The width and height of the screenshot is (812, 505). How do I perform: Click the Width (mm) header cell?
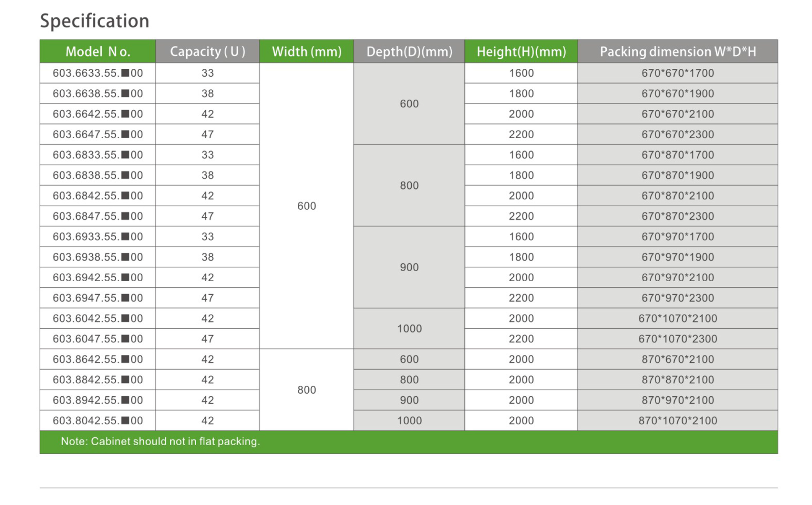306,52
